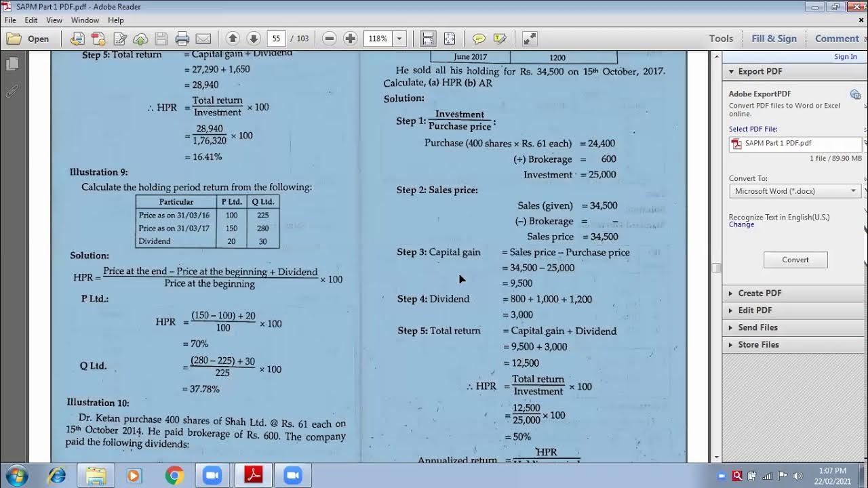Open the Window menu

coord(85,20)
